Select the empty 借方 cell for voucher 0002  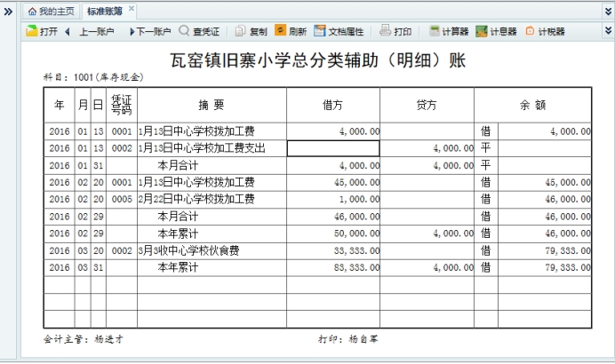332,148
